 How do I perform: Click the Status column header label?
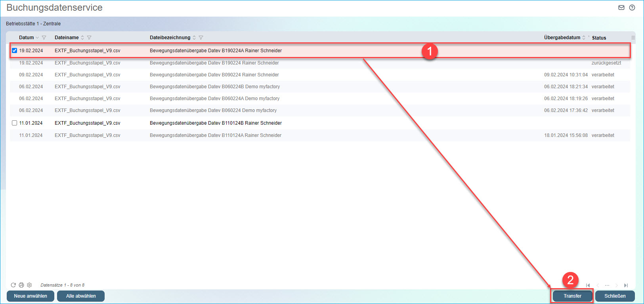(599, 38)
